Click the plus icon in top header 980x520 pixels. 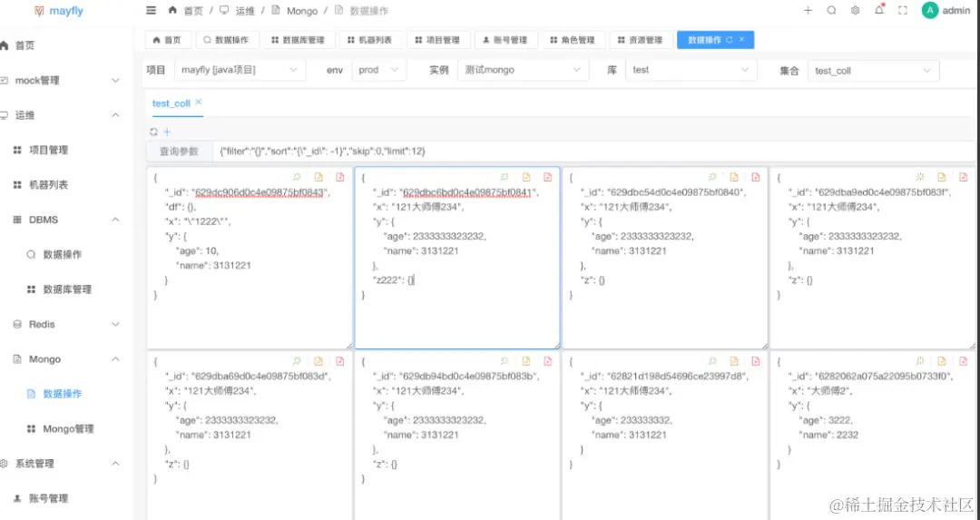click(808, 11)
